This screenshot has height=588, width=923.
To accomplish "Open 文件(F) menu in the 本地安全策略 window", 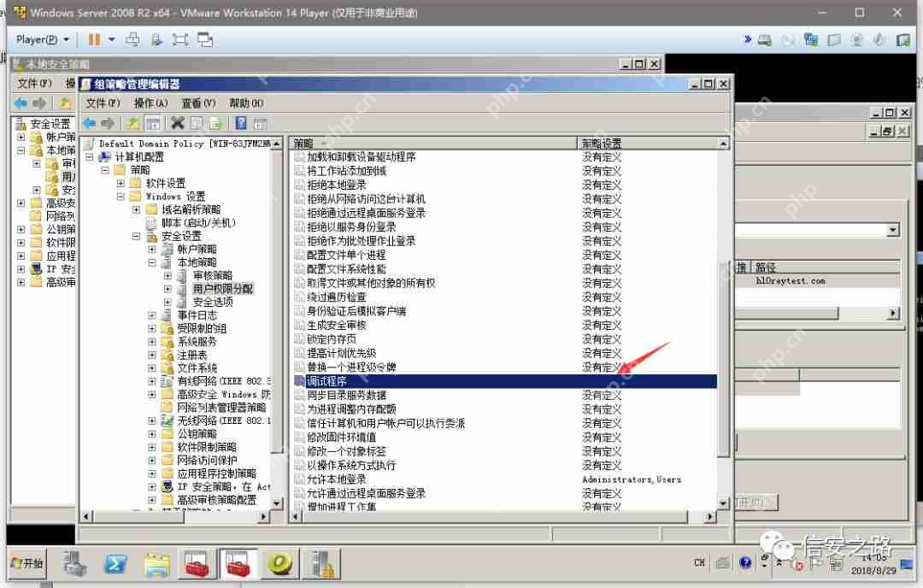I will (34, 83).
